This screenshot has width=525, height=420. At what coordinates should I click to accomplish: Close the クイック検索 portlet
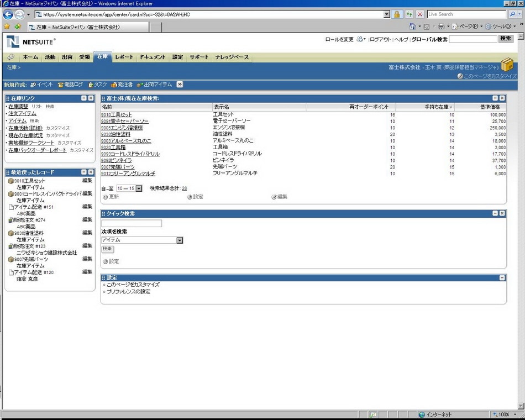pos(502,213)
